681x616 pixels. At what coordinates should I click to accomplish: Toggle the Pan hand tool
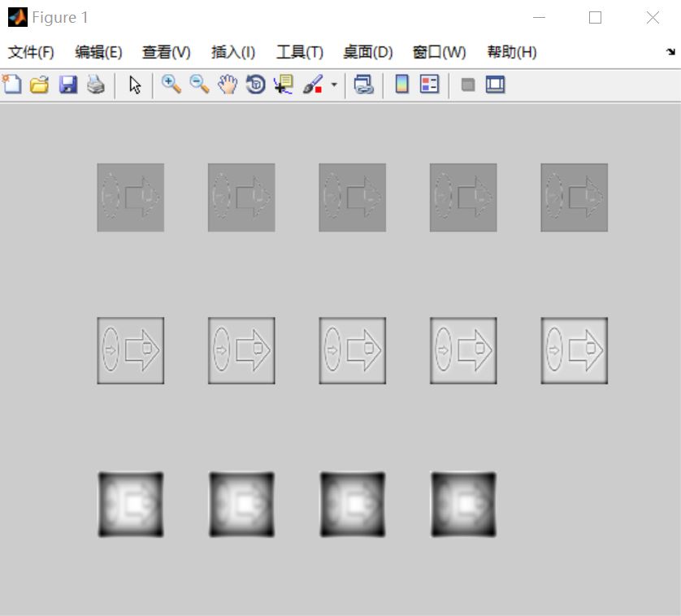click(227, 85)
